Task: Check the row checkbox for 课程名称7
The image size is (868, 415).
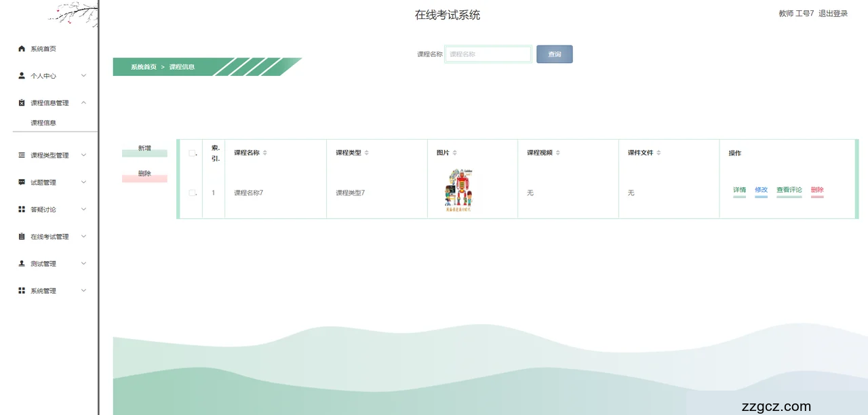Action: click(x=192, y=193)
